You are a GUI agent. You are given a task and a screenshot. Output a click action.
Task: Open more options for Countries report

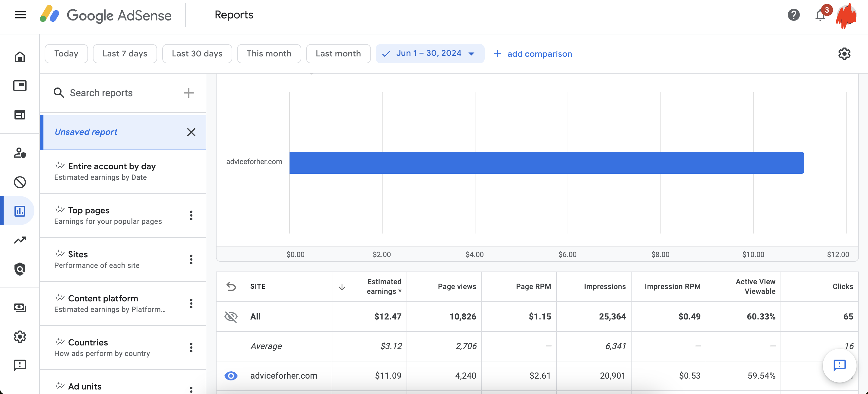(x=191, y=348)
